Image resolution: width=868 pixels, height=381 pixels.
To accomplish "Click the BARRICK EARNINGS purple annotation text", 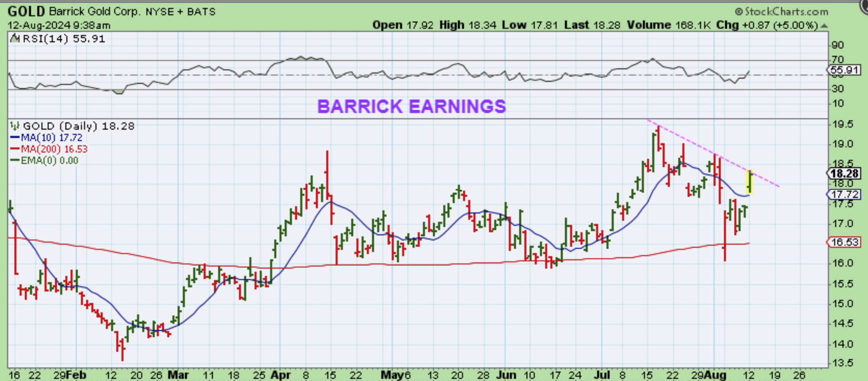I will (x=411, y=106).
